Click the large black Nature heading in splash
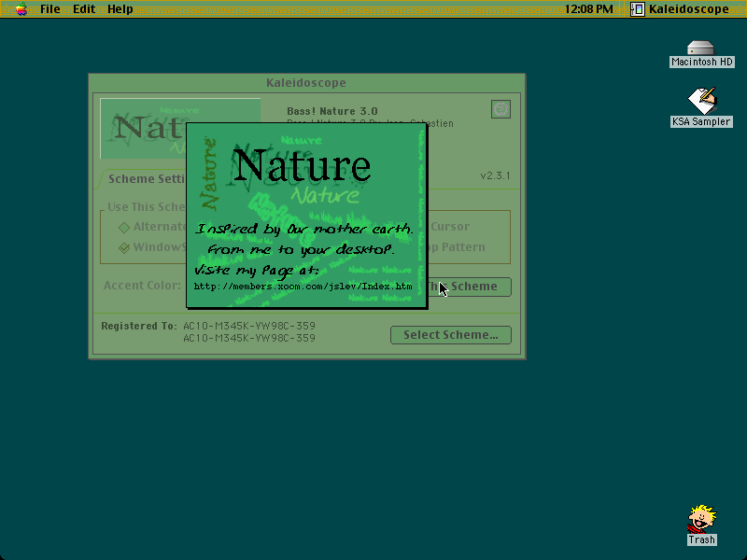The height and width of the screenshot is (560, 747). point(302,165)
